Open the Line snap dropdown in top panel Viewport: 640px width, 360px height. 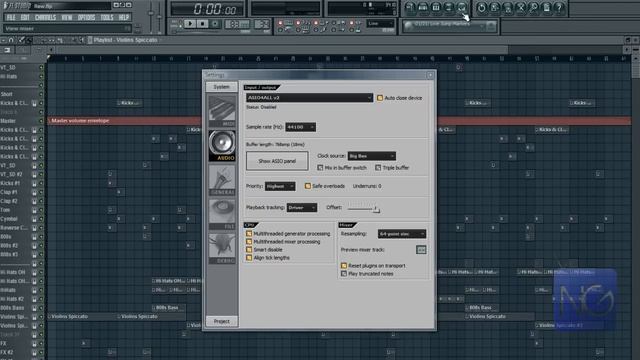pyautogui.click(x=380, y=24)
